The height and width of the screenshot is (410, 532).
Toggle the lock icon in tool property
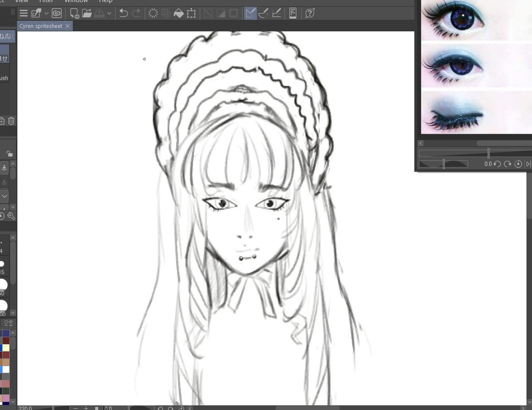coord(9,153)
